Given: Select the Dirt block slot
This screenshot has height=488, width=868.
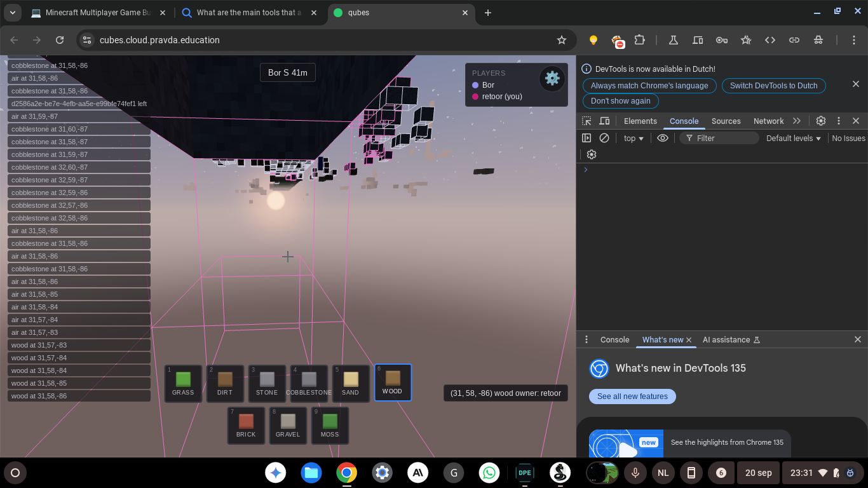Looking at the screenshot, I should point(225,383).
